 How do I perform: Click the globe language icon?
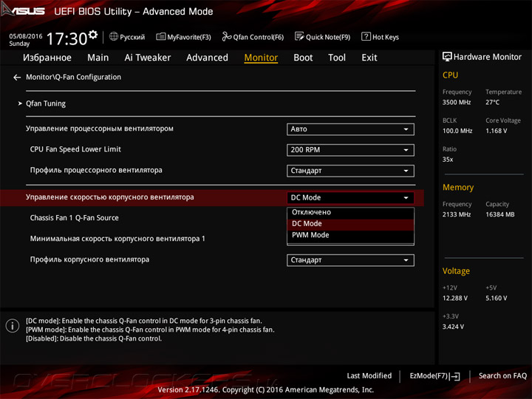tap(114, 36)
